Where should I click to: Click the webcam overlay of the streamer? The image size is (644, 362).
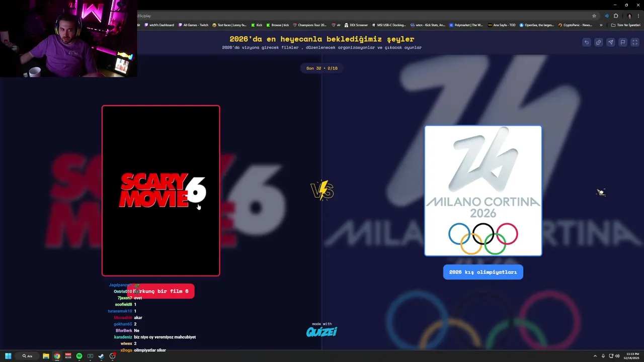[68, 38]
